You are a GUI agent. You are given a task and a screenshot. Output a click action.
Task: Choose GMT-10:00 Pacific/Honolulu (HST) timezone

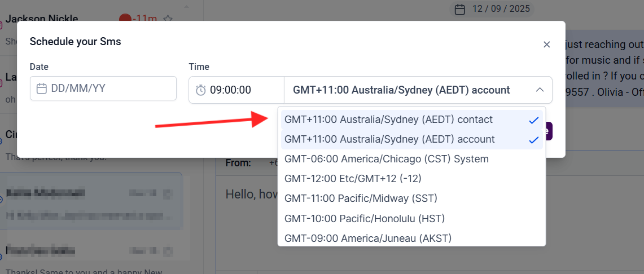[x=411, y=219]
